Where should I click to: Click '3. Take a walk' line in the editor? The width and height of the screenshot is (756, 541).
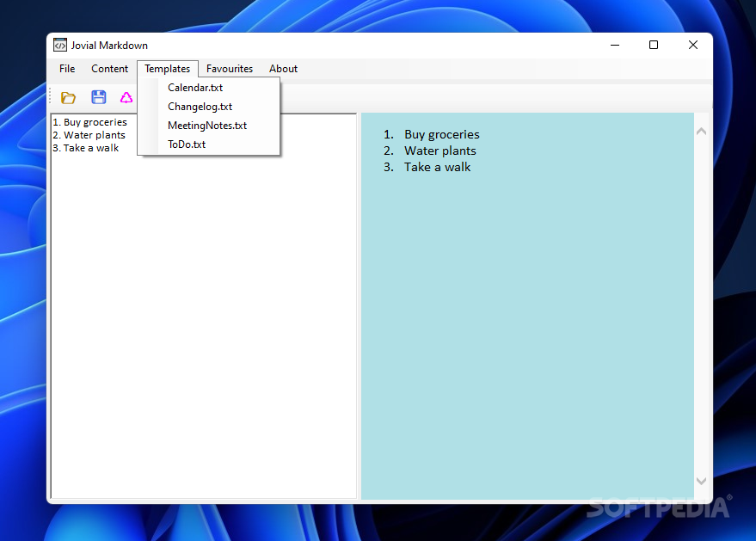pyautogui.click(x=86, y=148)
